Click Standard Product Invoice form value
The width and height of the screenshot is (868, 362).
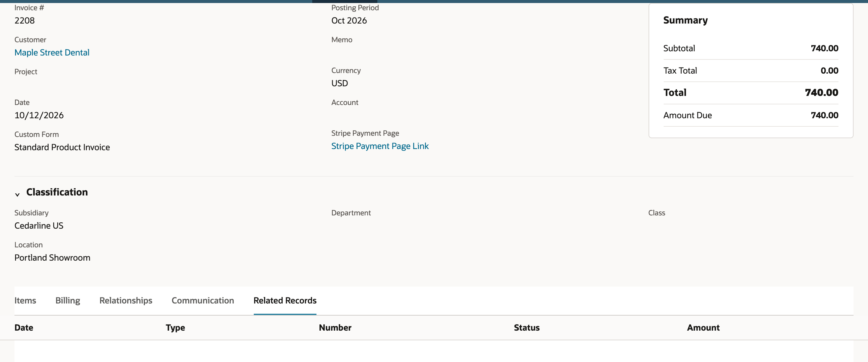tap(62, 148)
